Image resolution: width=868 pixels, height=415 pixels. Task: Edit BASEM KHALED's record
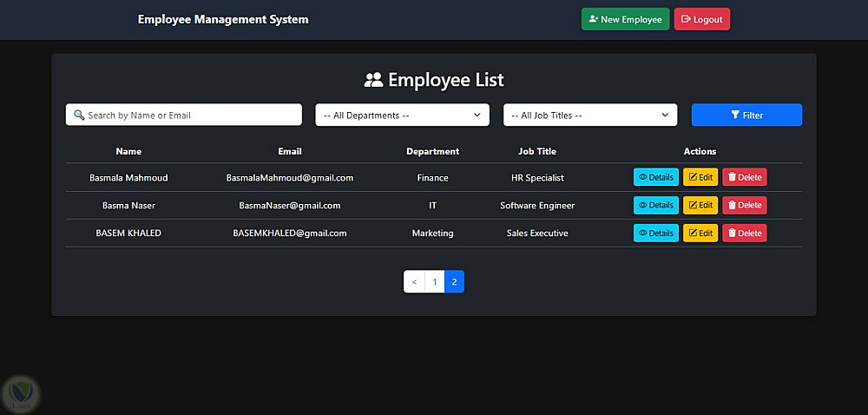click(x=700, y=233)
